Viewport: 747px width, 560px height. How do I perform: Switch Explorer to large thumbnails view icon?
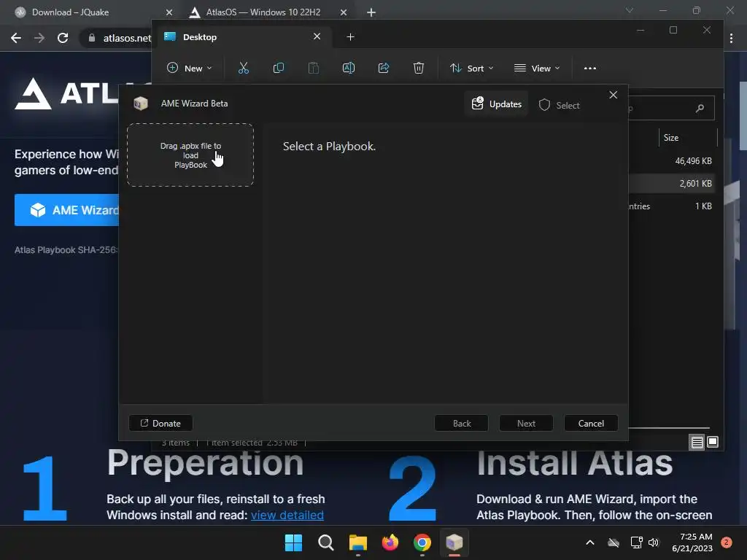[713, 443]
